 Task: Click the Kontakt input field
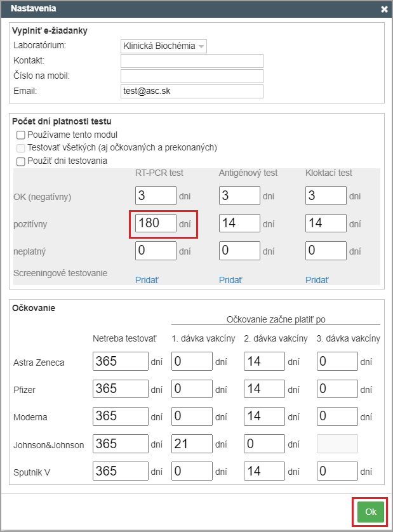coord(192,61)
